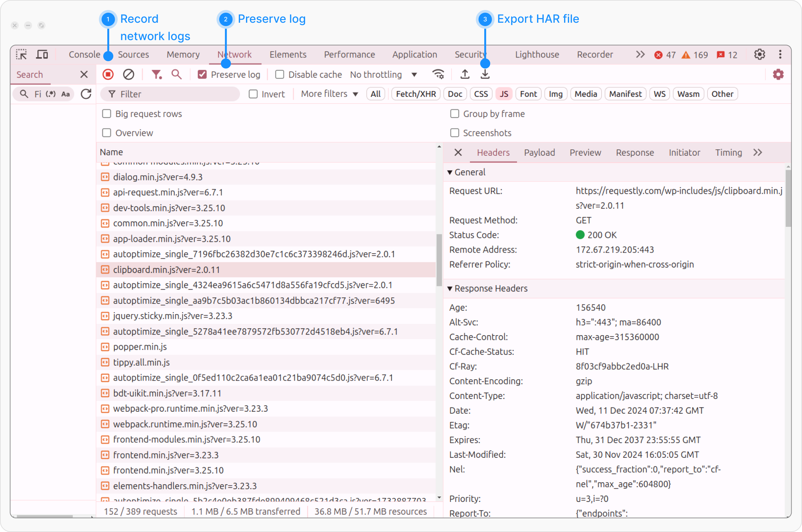
Task: Toggle the device toolbar
Action: pos(41,54)
